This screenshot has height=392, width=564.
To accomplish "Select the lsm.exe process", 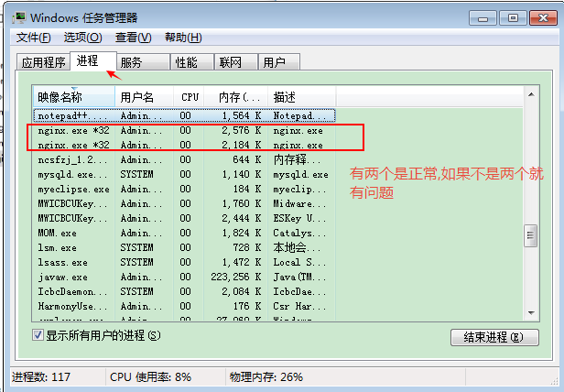I will pos(184,247).
